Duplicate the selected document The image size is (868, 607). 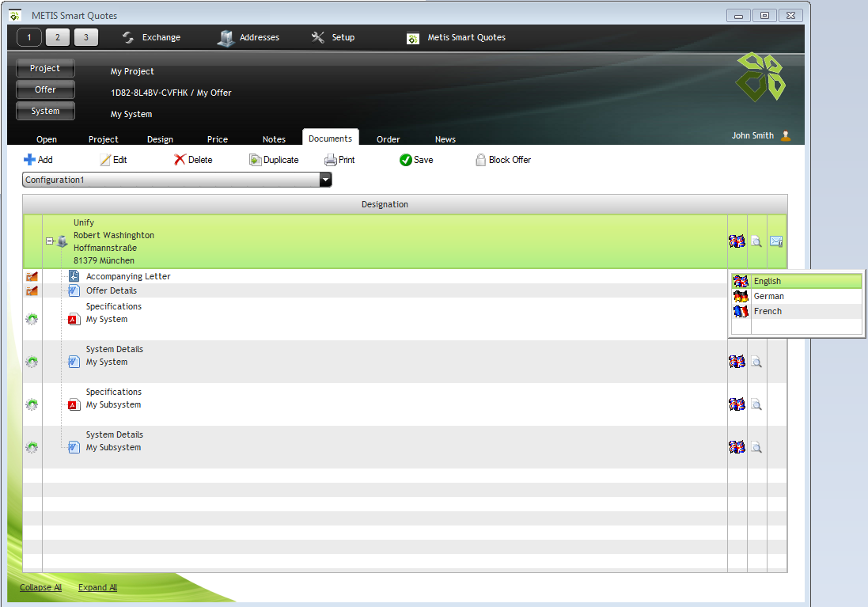click(x=274, y=160)
